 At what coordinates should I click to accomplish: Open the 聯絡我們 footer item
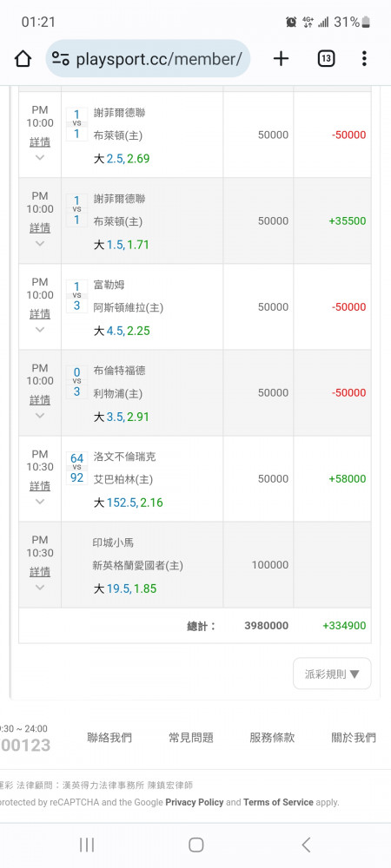tap(109, 737)
